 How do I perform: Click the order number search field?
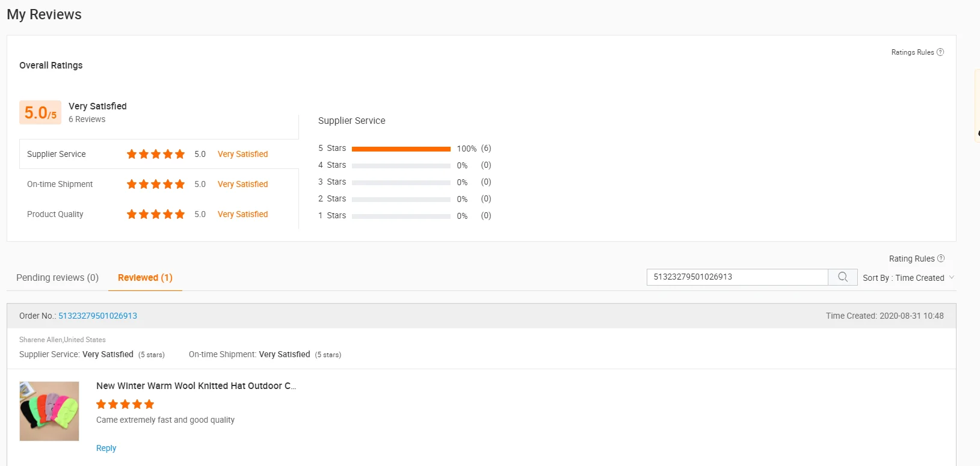pyautogui.click(x=737, y=277)
